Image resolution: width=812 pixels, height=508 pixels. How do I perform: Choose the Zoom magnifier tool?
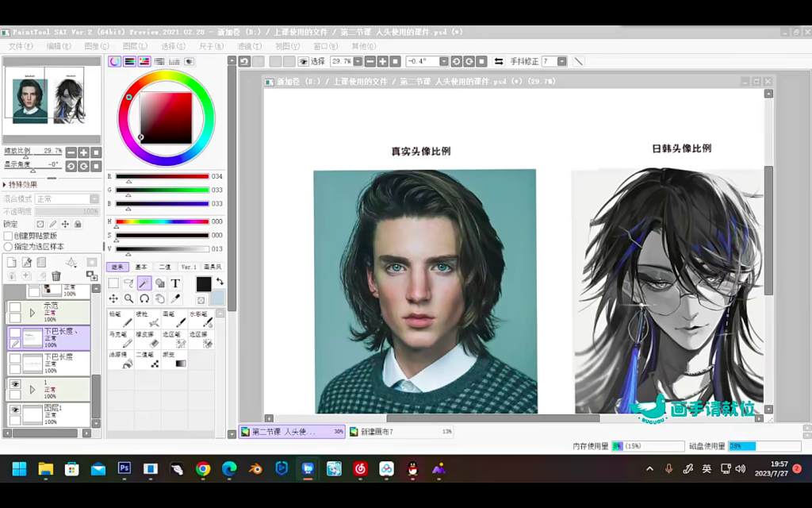(128, 298)
